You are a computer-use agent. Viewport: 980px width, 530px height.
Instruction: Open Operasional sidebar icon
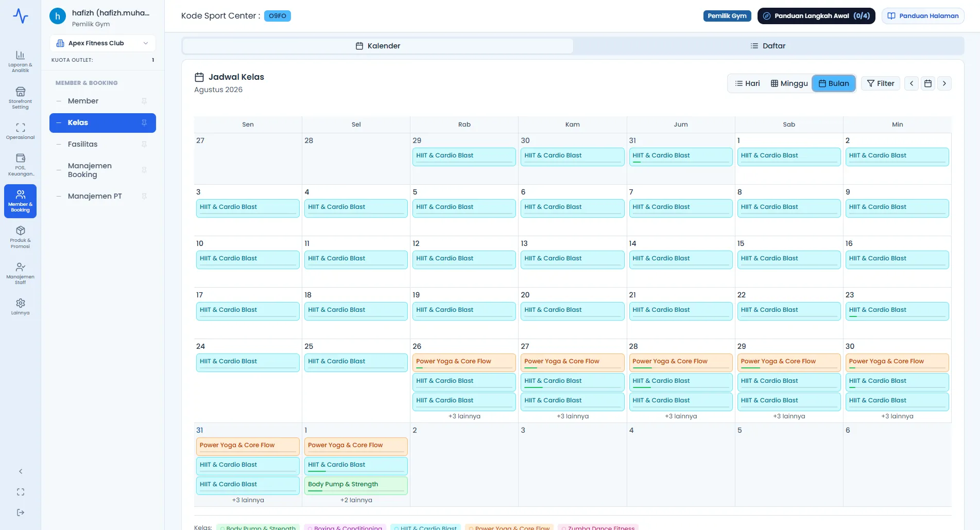click(x=20, y=131)
